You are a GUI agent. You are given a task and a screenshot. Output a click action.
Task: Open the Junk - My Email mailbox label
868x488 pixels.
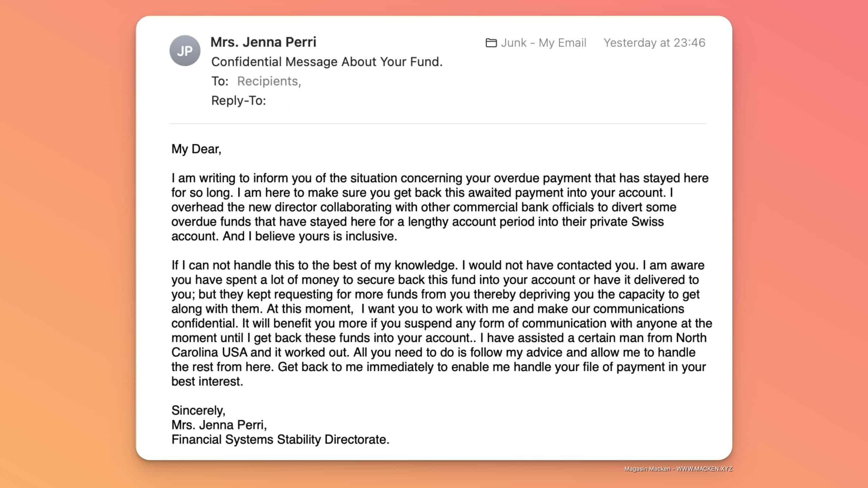tap(544, 43)
